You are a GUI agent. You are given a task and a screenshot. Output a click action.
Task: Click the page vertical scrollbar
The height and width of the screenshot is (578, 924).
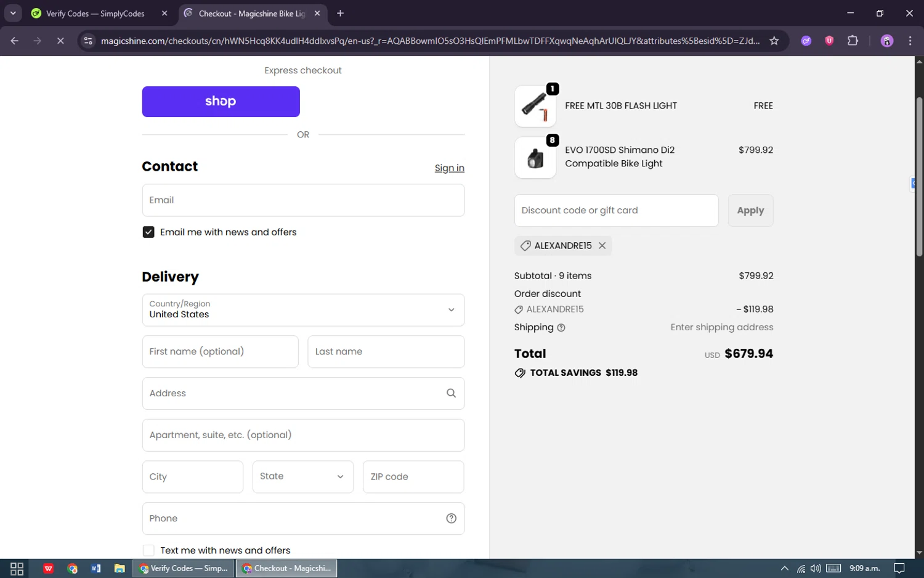[919, 177]
